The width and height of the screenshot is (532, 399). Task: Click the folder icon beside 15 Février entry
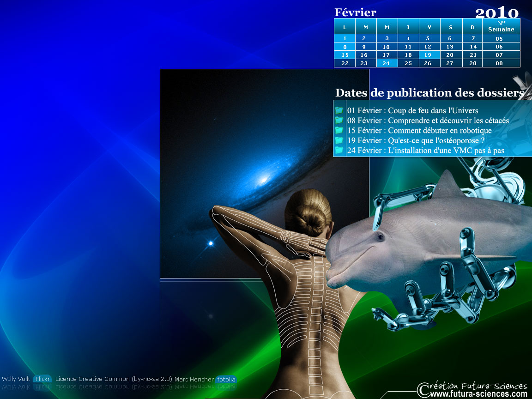pyautogui.click(x=339, y=130)
